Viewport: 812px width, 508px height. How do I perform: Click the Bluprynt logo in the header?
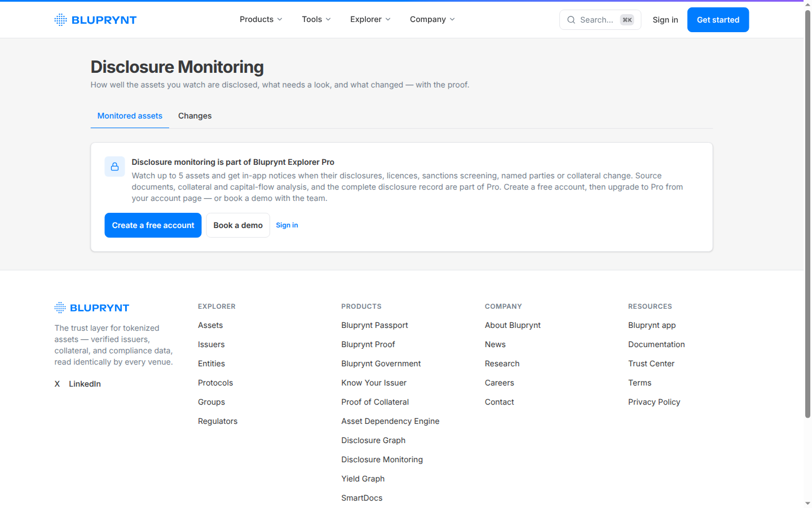[95, 20]
